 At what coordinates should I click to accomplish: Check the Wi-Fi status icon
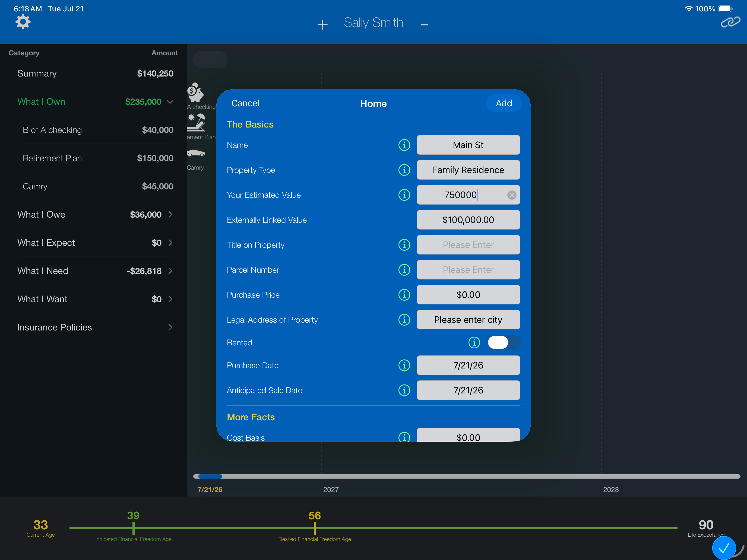[689, 9]
